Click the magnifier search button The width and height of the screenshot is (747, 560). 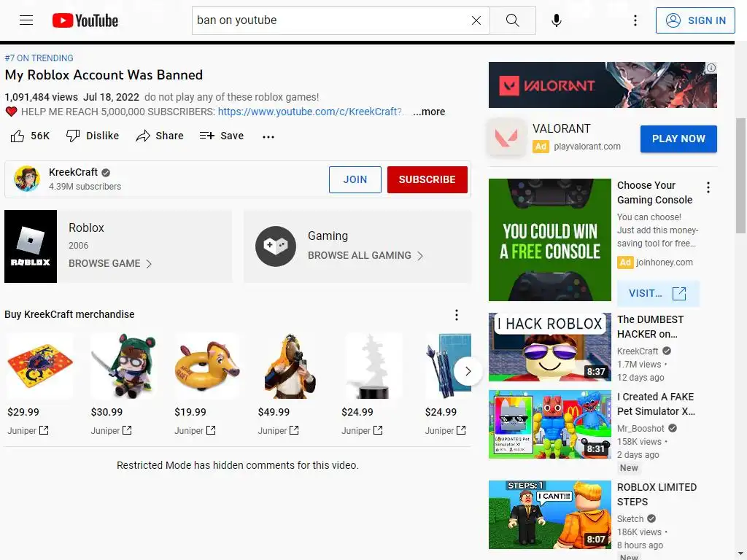pyautogui.click(x=513, y=20)
